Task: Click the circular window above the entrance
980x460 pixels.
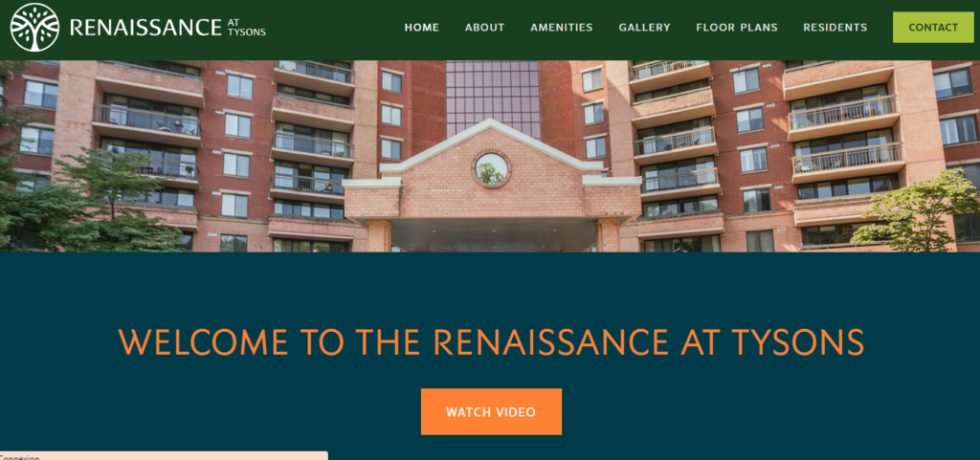Action: pos(491,168)
